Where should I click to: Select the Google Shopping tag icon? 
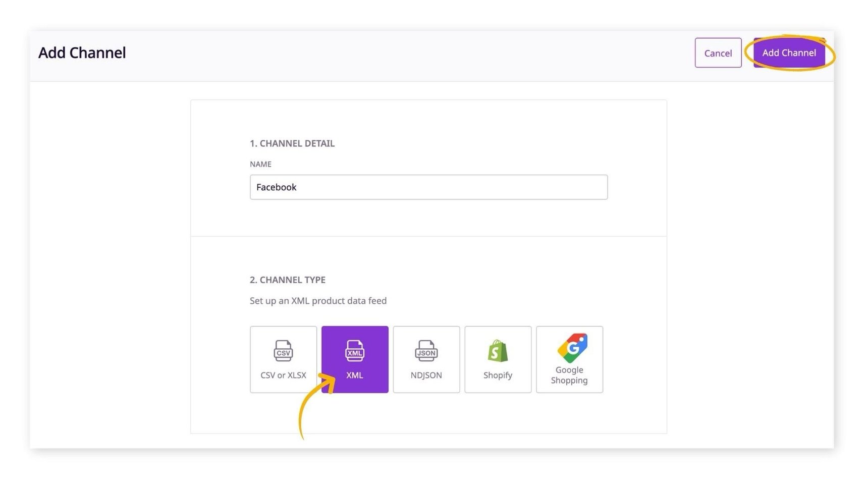(x=569, y=348)
